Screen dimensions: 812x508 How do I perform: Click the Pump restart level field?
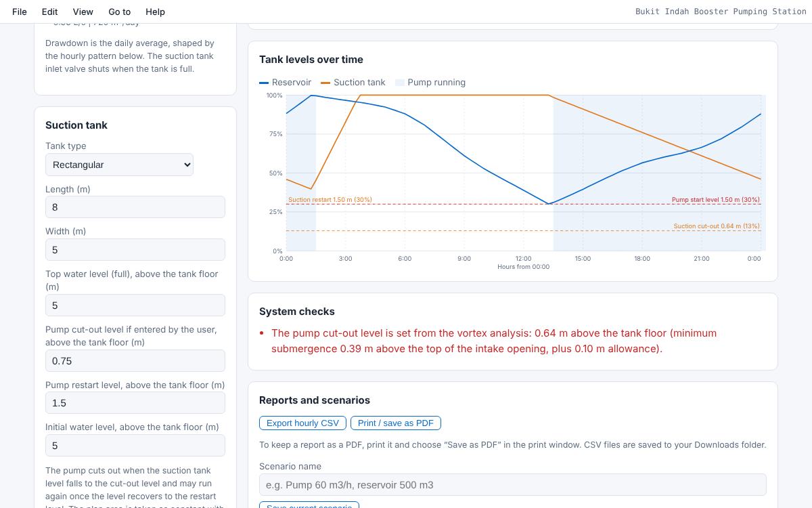(135, 403)
